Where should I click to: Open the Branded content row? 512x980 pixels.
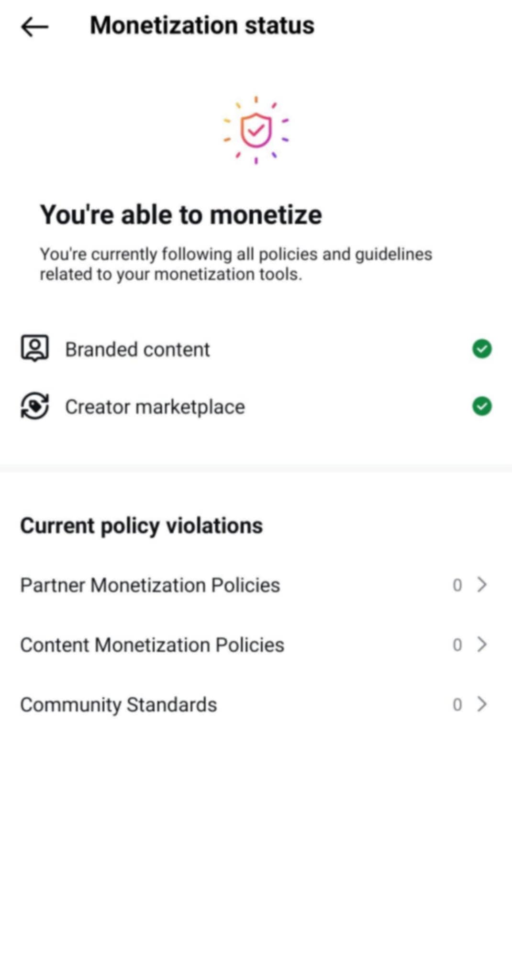point(256,349)
